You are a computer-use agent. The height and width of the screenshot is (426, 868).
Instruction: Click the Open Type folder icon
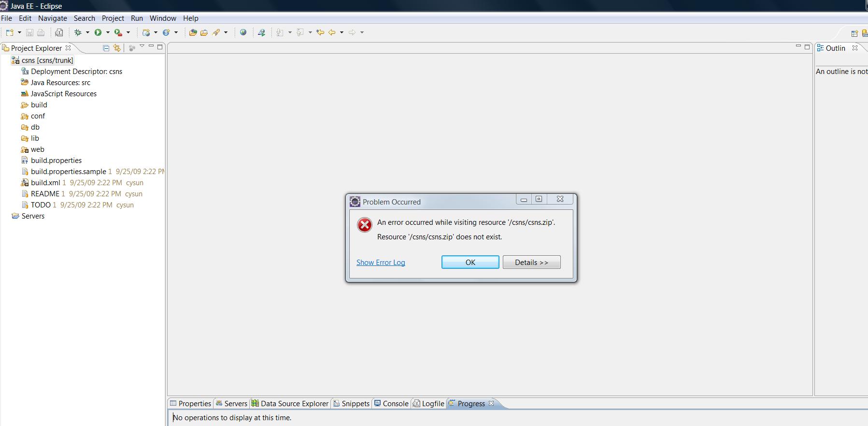point(193,32)
